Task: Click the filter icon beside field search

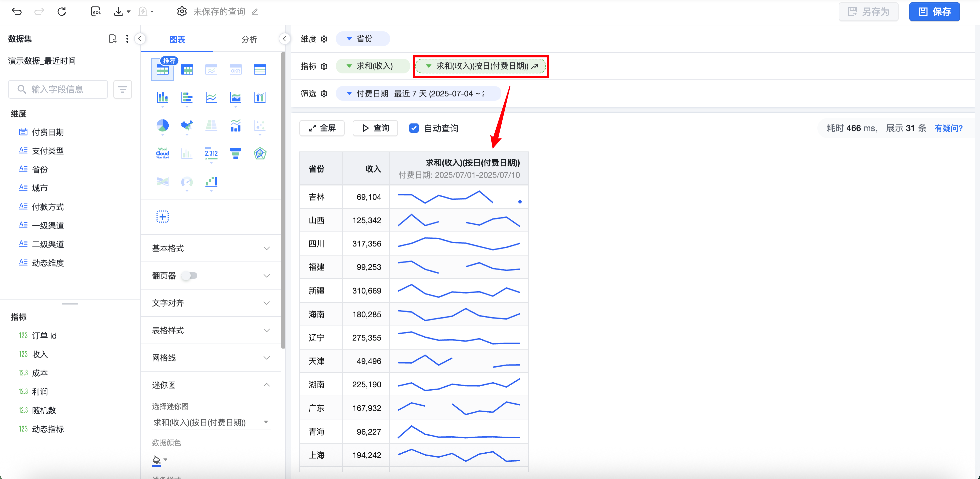Action: tap(123, 89)
